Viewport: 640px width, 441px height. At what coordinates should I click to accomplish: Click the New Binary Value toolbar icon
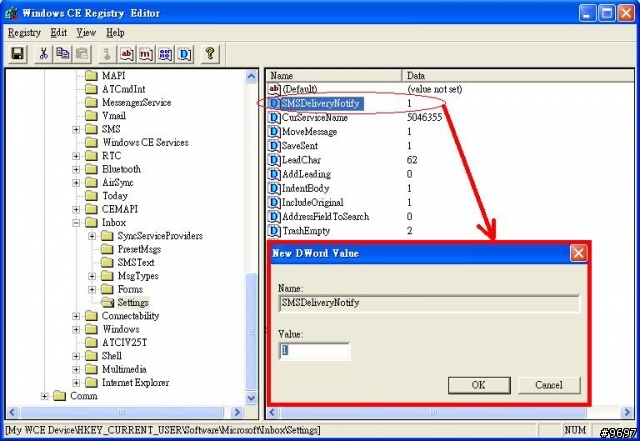click(165, 53)
